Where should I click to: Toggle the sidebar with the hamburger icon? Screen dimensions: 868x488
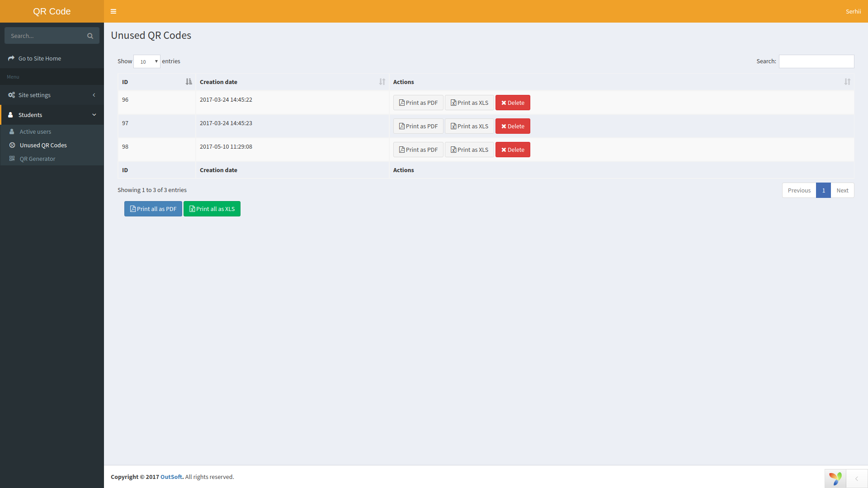[113, 11]
